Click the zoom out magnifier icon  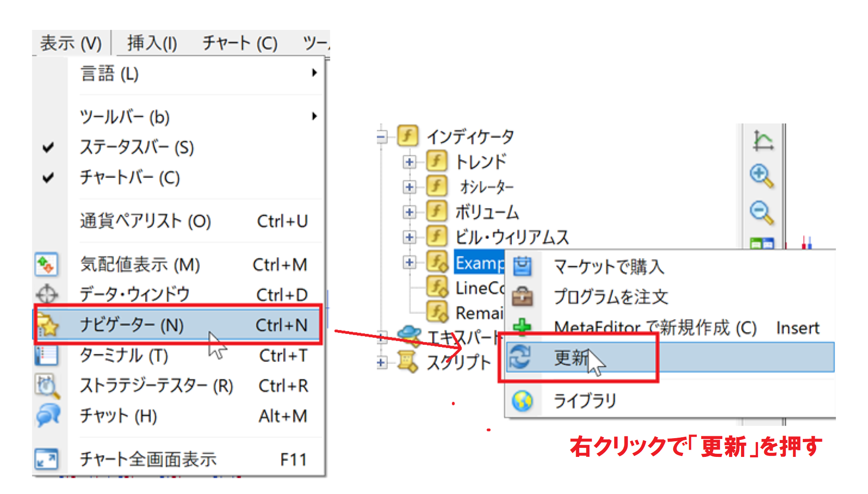pyautogui.click(x=762, y=212)
